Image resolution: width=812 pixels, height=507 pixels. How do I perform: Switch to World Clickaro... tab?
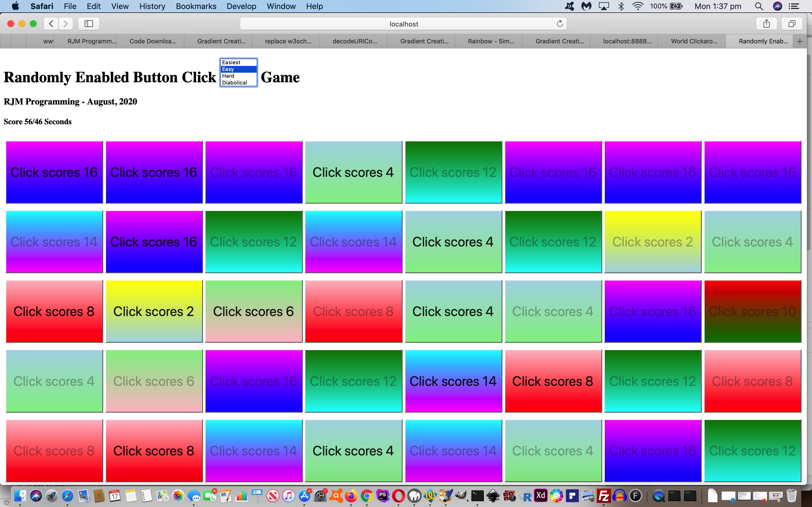pyautogui.click(x=694, y=41)
